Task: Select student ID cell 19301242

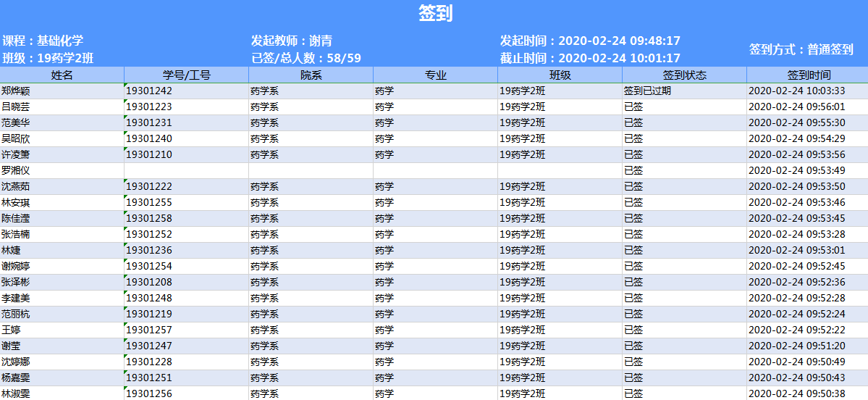Action: (150, 91)
